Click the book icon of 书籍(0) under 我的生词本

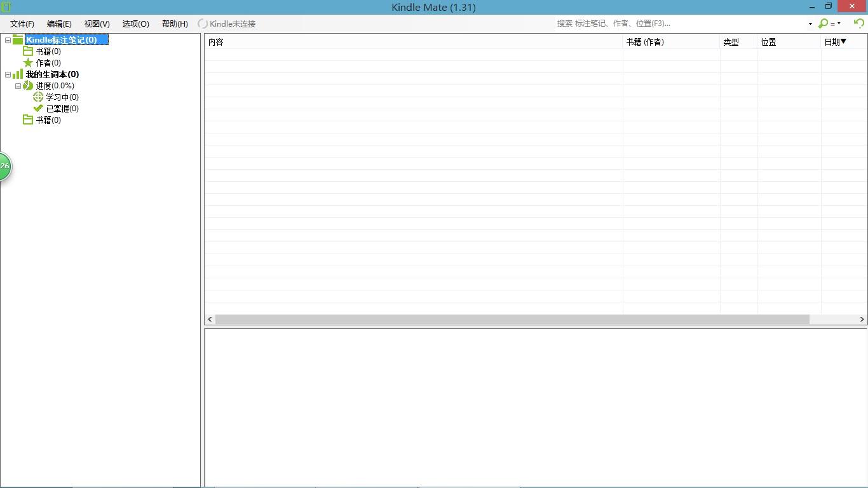28,119
